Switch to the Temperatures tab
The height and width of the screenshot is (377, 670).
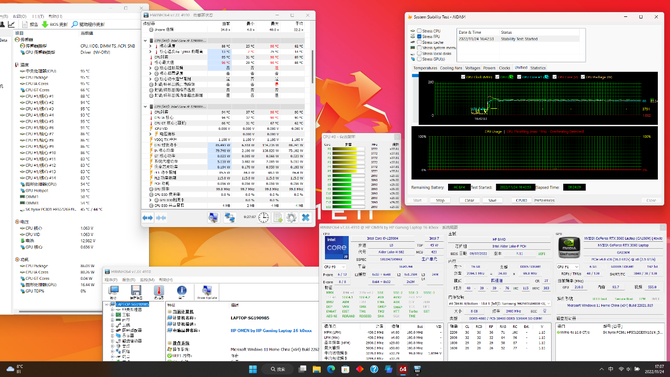tap(425, 68)
